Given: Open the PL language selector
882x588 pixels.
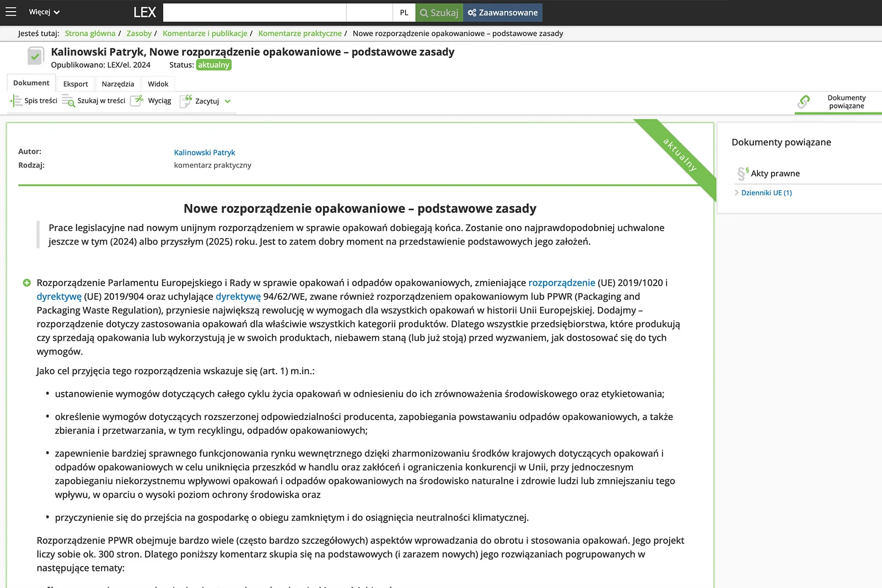Looking at the screenshot, I should tap(404, 13).
